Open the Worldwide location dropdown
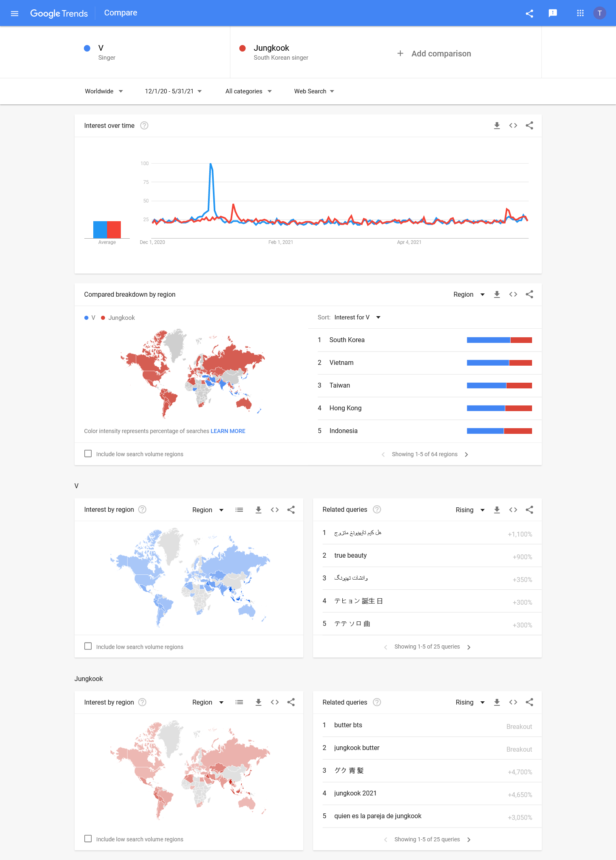This screenshot has width=616, height=860. pyautogui.click(x=103, y=91)
